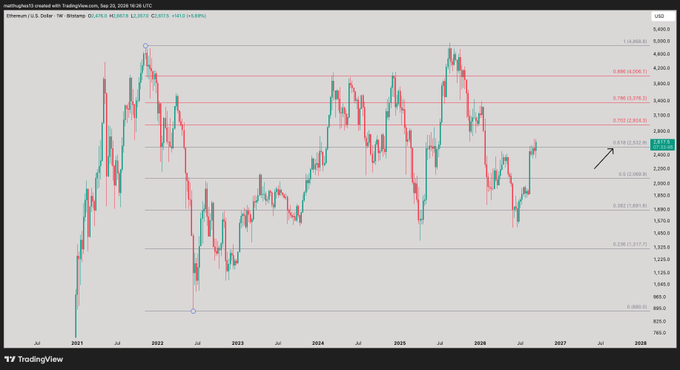The width and height of the screenshot is (680, 370).
Task: Click the 5,000.0 price scale label
Action: click(x=662, y=42)
